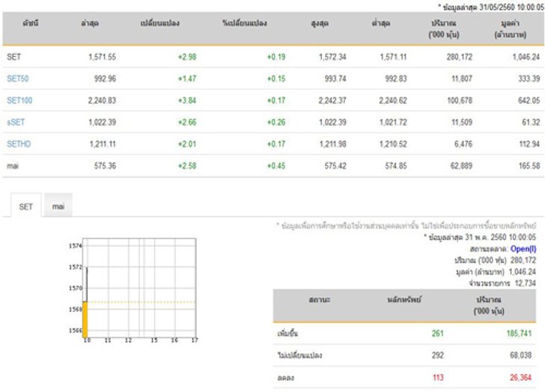Select mai value 165.58

pos(529,165)
